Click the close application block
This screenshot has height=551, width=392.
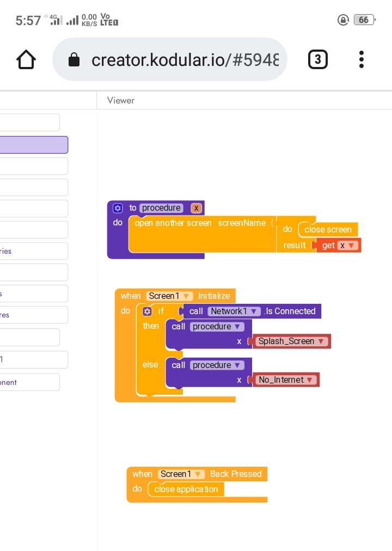coord(186,489)
